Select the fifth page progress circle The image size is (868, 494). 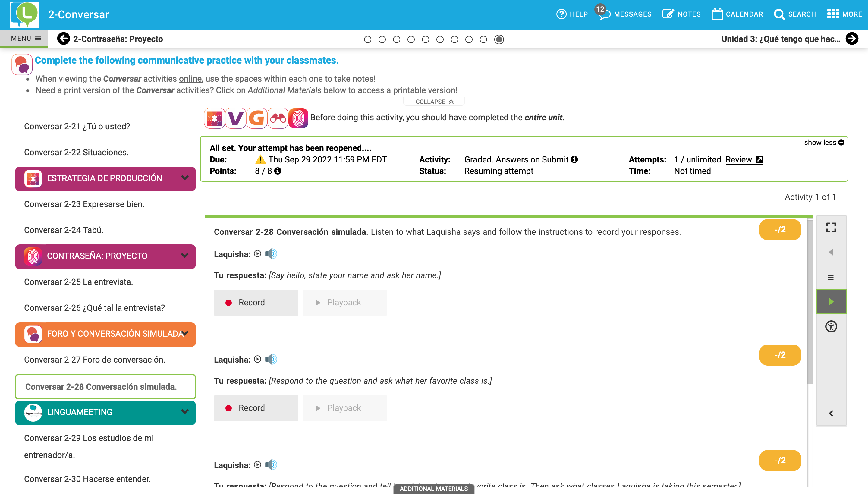pyautogui.click(x=425, y=39)
